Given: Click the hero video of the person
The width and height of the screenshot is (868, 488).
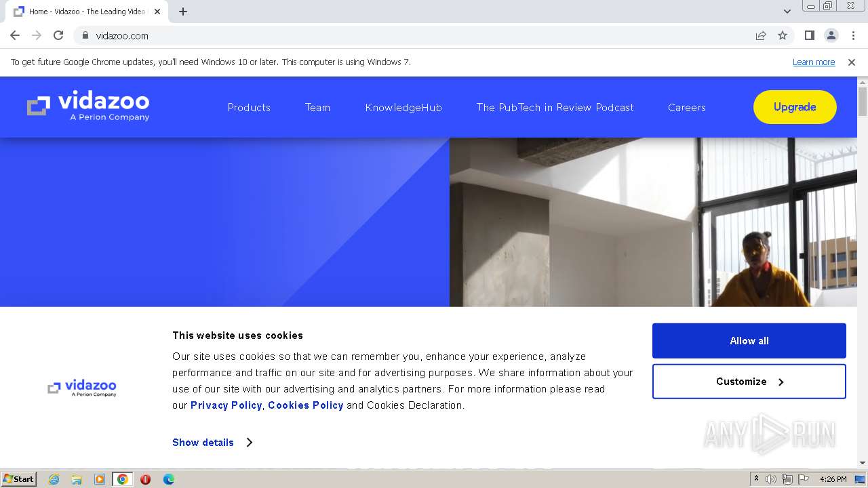Looking at the screenshot, I should [x=653, y=222].
